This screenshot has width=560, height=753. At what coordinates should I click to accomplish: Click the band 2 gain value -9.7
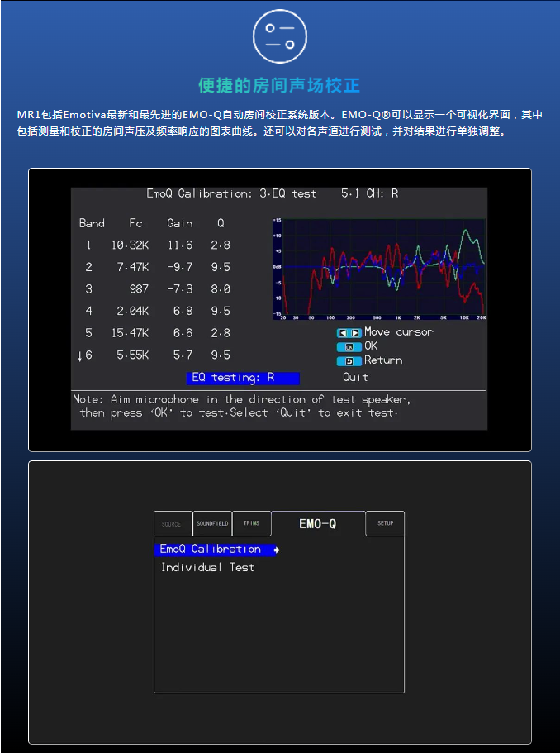click(179, 267)
